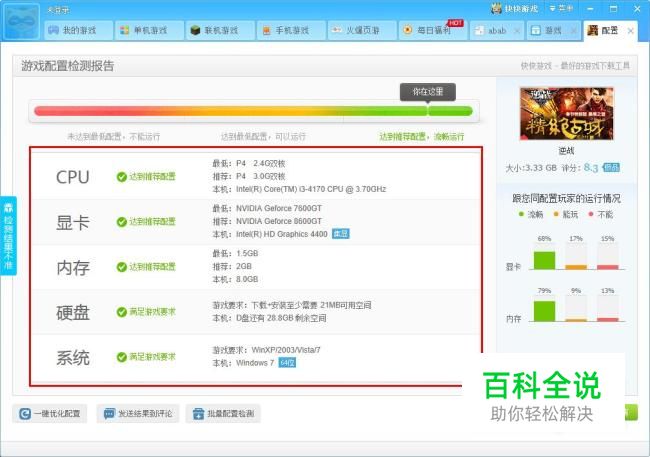Switch to the 单机游戏 tab
Image resolution: width=650 pixels, height=457 pixels.
[149, 30]
